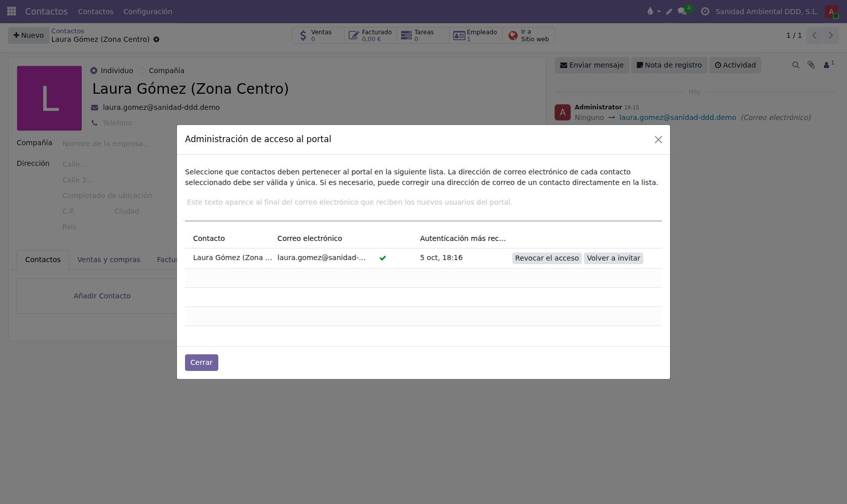
Task: Click Revocar el acceso button
Action: [547, 258]
